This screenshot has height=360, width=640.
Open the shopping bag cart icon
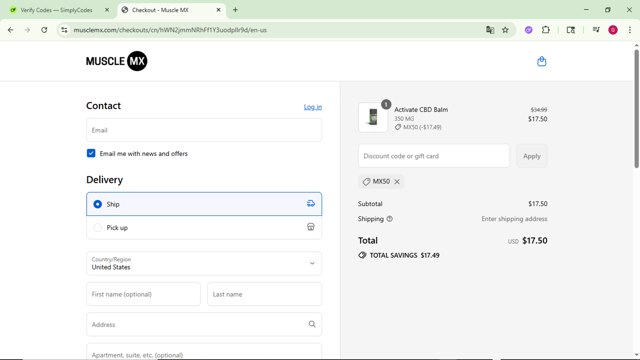pos(541,61)
